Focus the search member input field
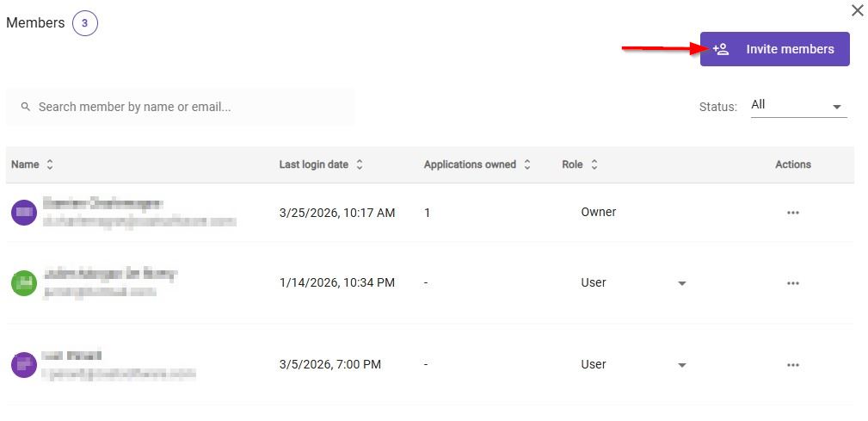The height and width of the screenshot is (421, 868). point(189,107)
